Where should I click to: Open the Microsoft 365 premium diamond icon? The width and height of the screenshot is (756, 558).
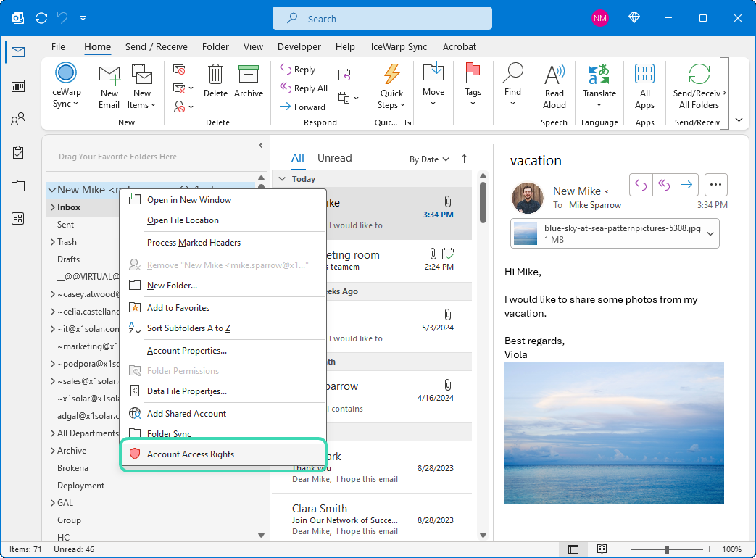coord(634,18)
